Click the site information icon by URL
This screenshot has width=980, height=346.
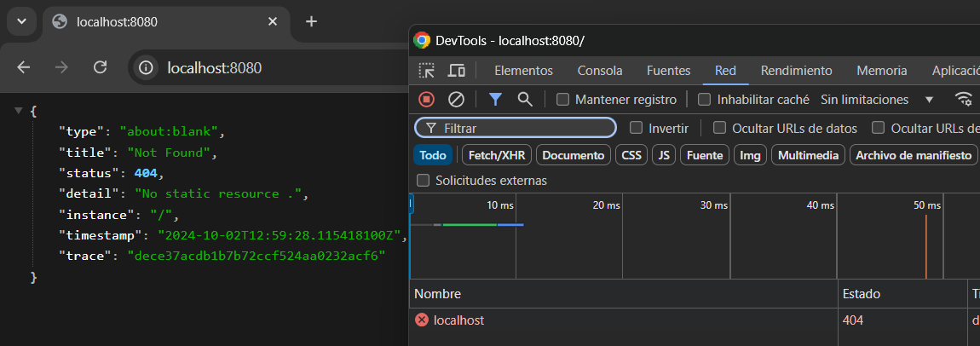coord(147,67)
